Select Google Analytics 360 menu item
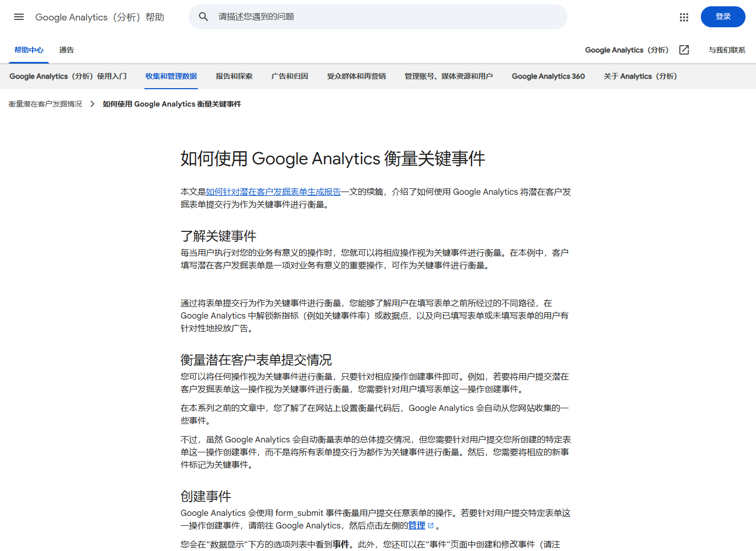This screenshot has height=551, width=756. click(x=548, y=76)
